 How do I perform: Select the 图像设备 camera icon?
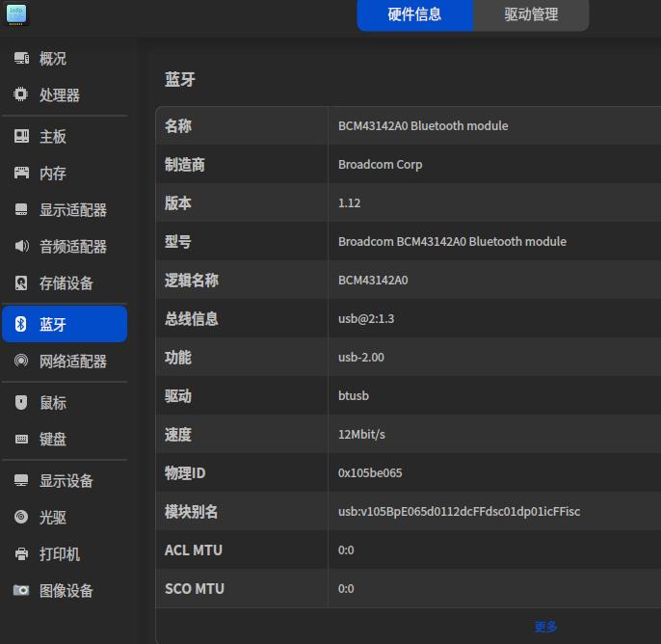pos(21,590)
